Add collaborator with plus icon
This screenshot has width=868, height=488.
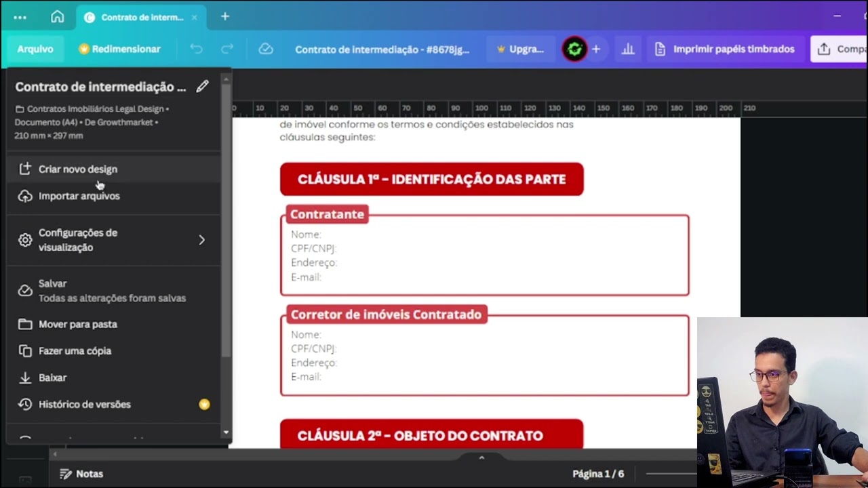[596, 49]
